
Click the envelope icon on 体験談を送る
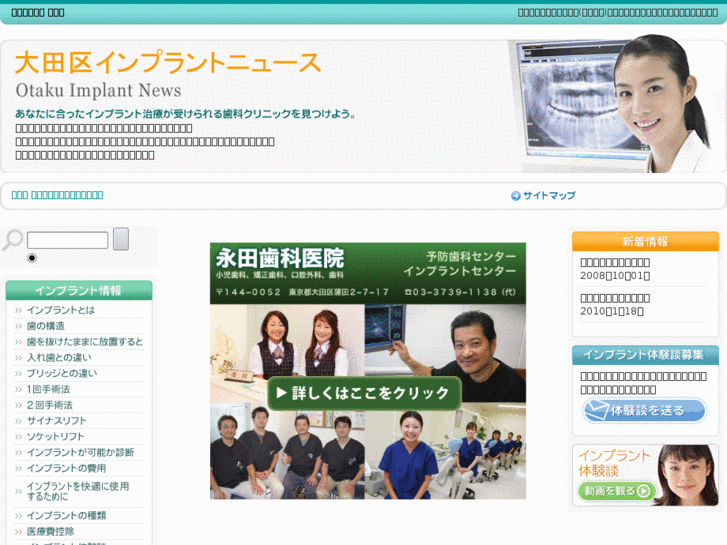click(x=596, y=410)
